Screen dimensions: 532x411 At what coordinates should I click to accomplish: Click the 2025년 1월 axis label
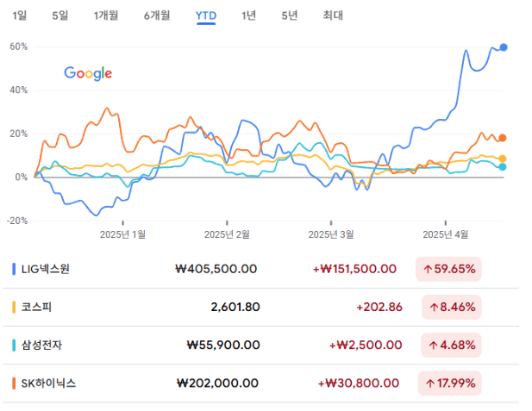tap(122, 234)
